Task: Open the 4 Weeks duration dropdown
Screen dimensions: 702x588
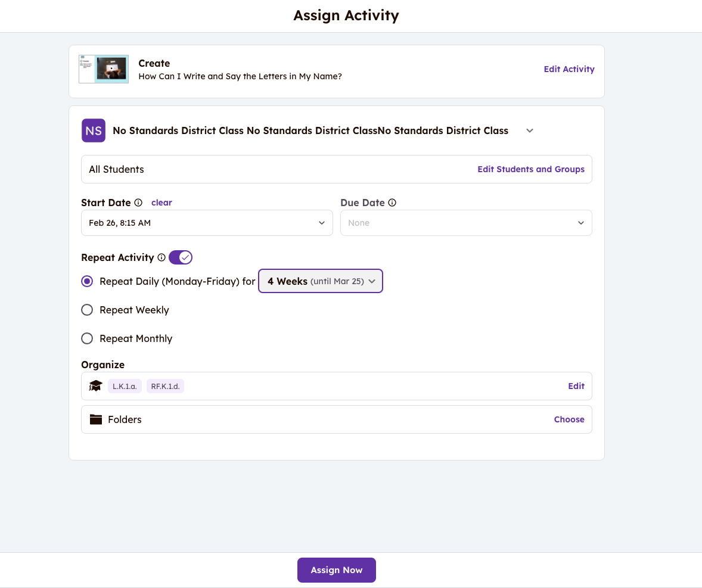Action: tap(321, 281)
